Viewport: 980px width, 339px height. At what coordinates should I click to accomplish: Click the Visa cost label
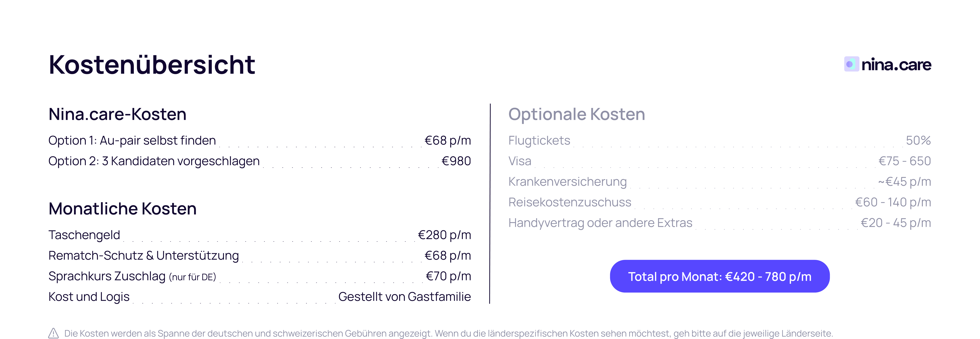[520, 161]
